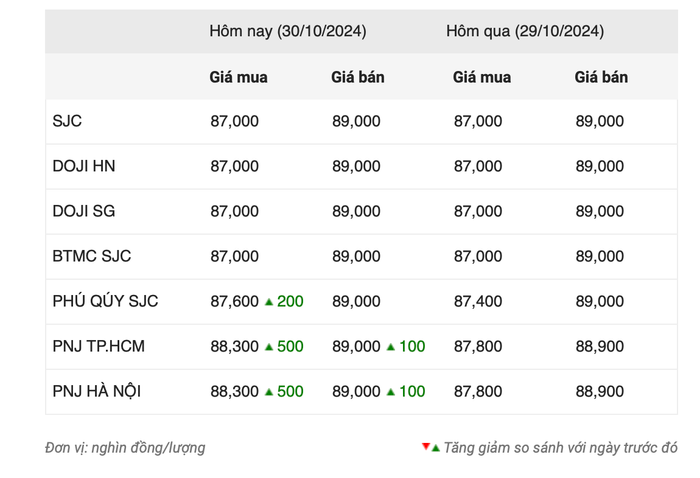Click the 'Giá bán' header under Hôm qua
Viewport: 700px width, 478px height.
coord(601,77)
